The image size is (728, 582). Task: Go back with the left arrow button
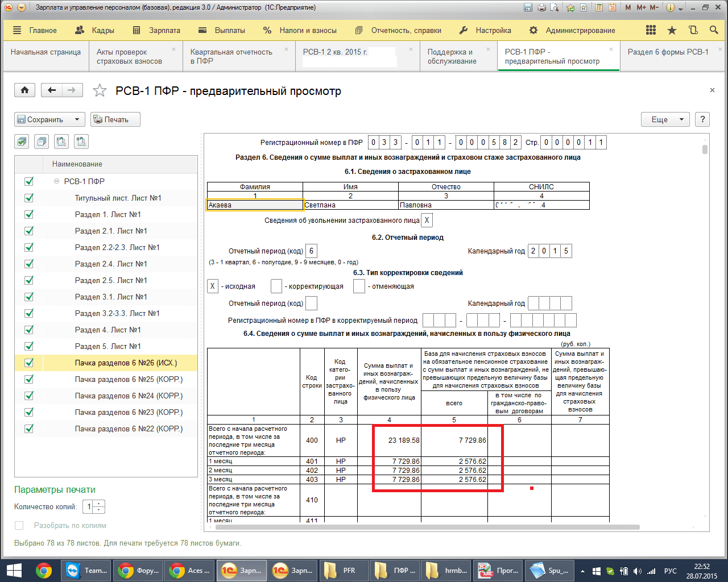[52, 90]
